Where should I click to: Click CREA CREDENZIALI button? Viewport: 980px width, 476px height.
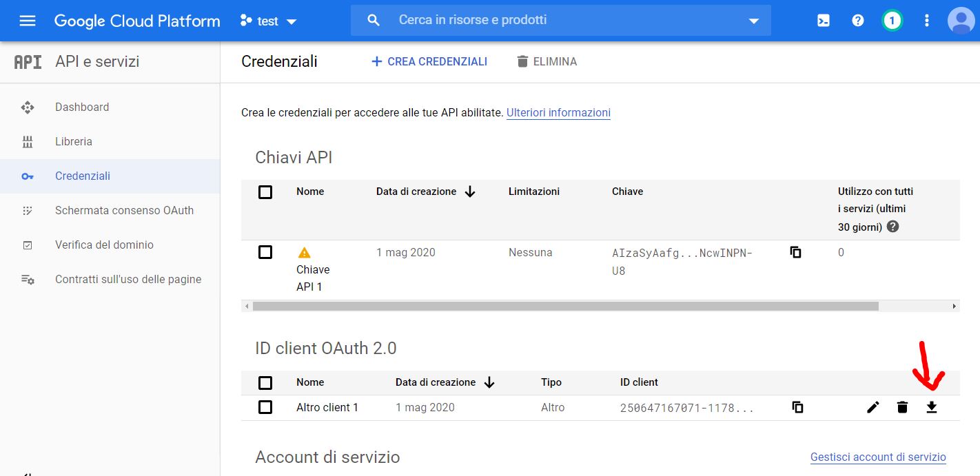(x=429, y=61)
